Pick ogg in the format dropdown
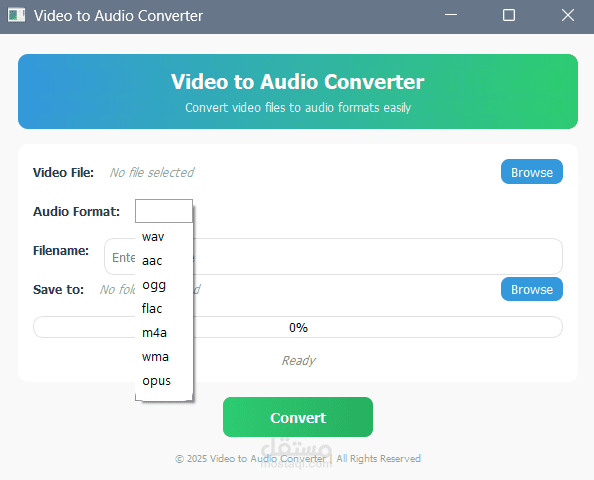 coord(164,285)
